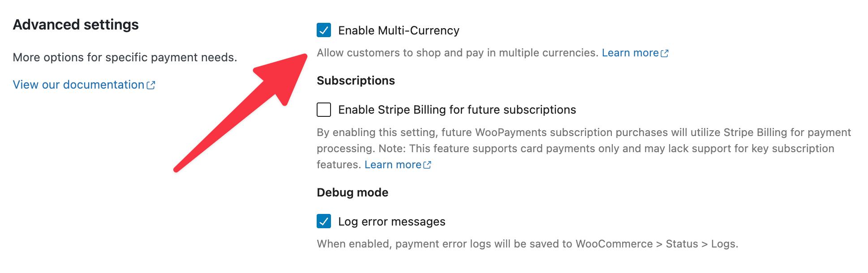Click the "Subscriptions" section heading
Image resolution: width=868 pixels, height=273 pixels.
(356, 81)
